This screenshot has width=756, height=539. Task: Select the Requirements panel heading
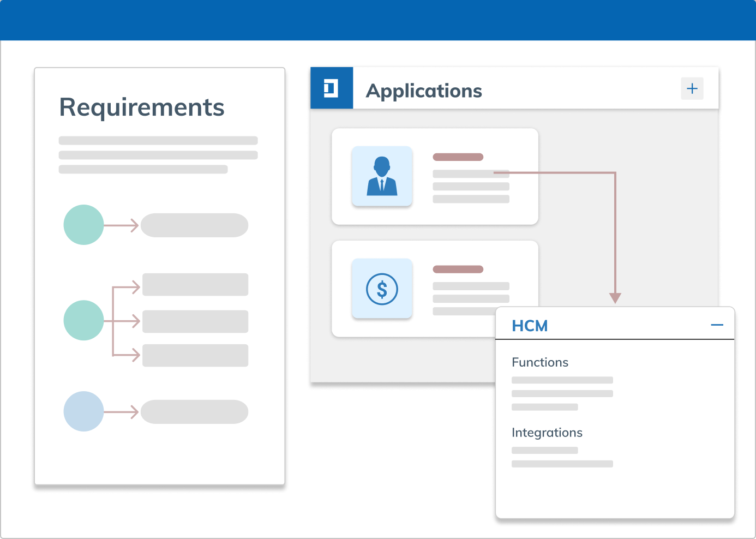coord(142,107)
